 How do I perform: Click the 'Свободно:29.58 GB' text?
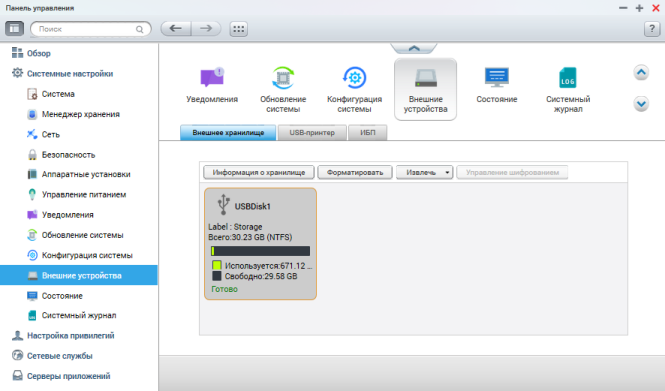tap(261, 276)
